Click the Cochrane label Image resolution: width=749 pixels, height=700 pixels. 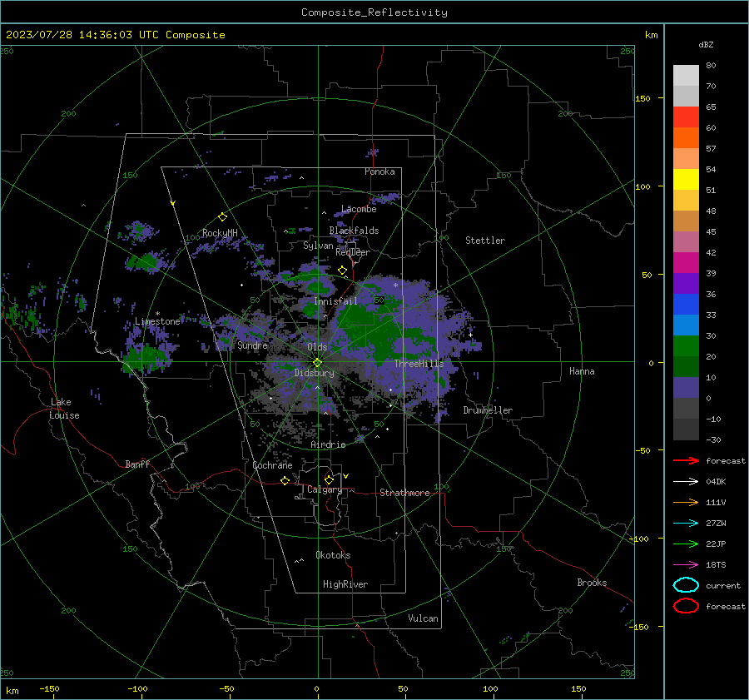[x=272, y=465]
